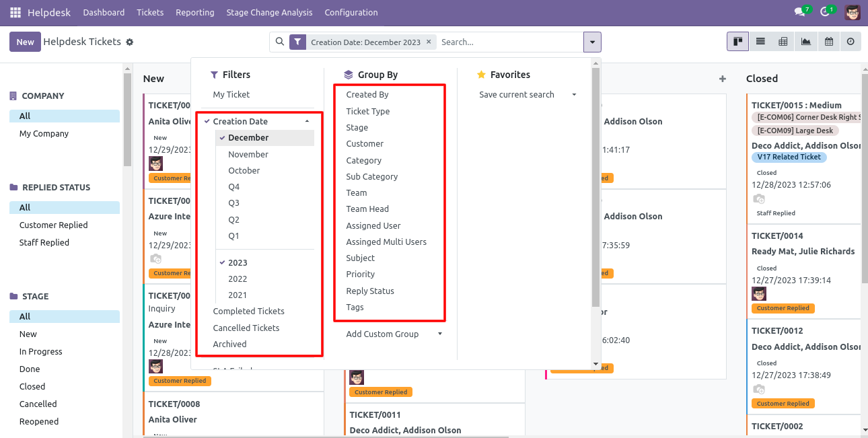Click the search magnifier icon

(x=280, y=42)
